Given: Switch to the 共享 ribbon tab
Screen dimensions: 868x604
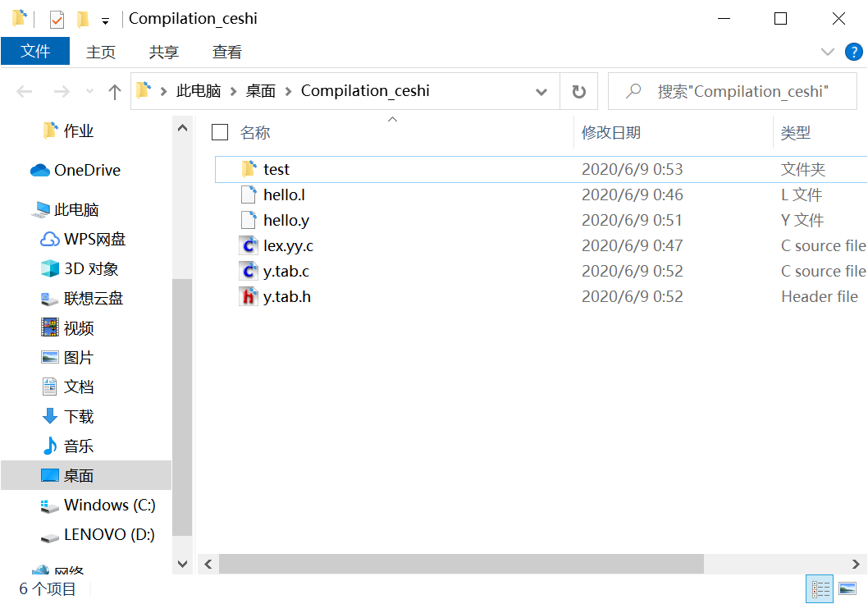Looking at the screenshot, I should pos(164,52).
